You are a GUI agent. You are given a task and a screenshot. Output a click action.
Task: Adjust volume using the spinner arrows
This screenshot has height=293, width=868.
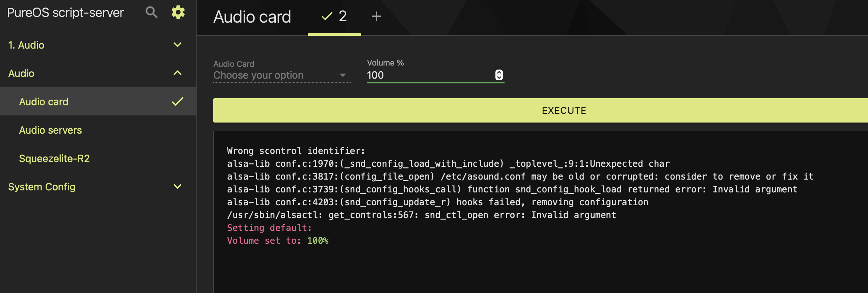tap(499, 75)
